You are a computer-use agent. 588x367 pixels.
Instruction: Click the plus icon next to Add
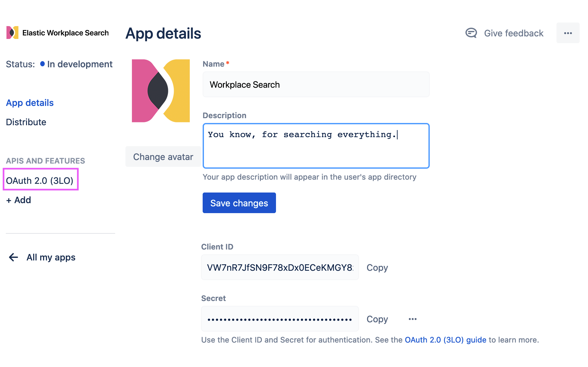click(9, 201)
